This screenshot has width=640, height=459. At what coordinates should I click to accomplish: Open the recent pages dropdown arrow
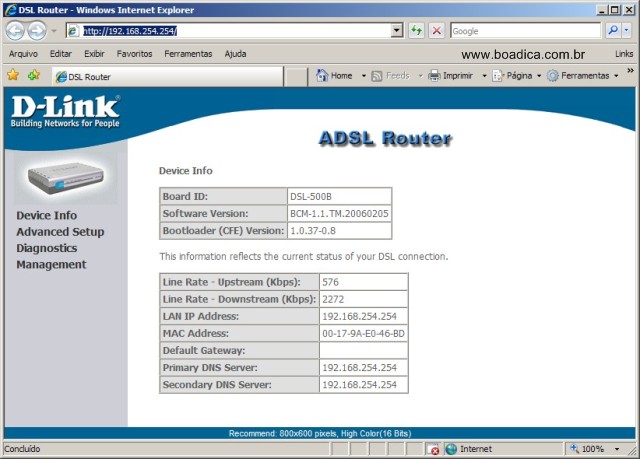coord(54,31)
